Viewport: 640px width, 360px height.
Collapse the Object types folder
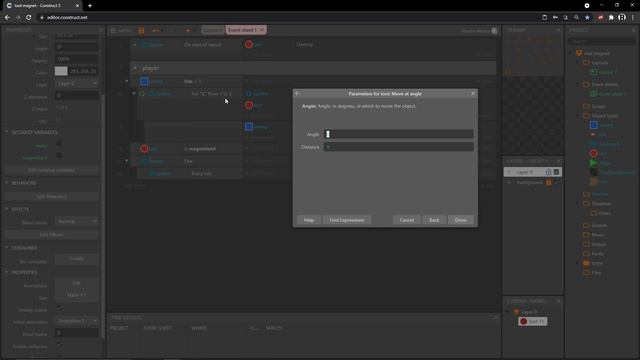point(578,116)
